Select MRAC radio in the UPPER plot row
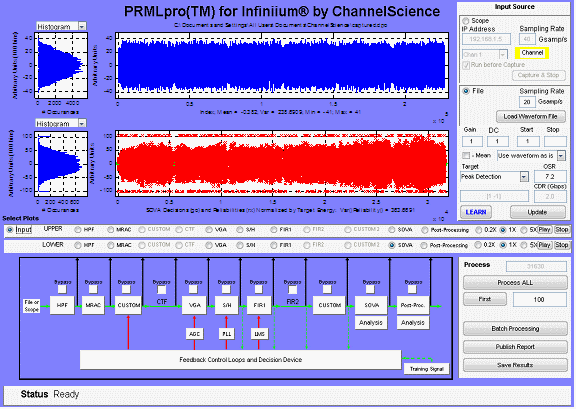Viewport: 576px width, 409px height. click(x=110, y=230)
